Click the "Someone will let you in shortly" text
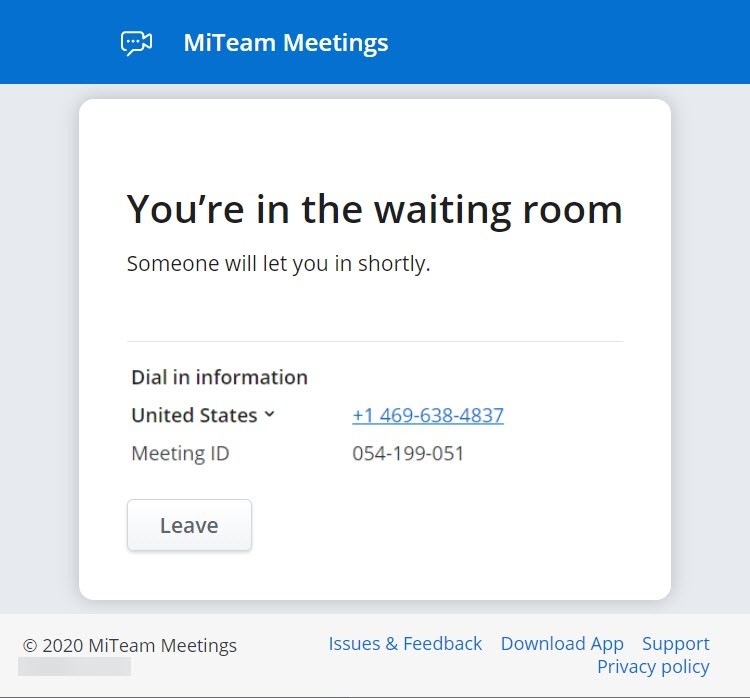This screenshot has height=698, width=750. 278,264
